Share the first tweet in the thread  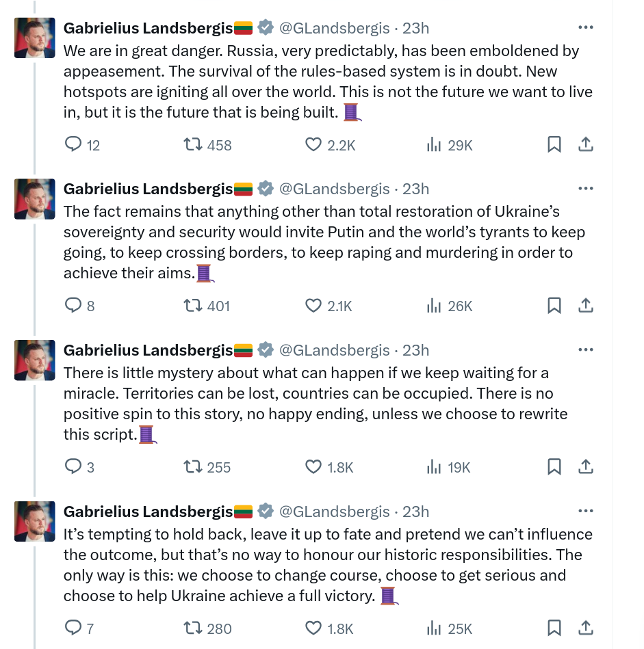tap(586, 144)
